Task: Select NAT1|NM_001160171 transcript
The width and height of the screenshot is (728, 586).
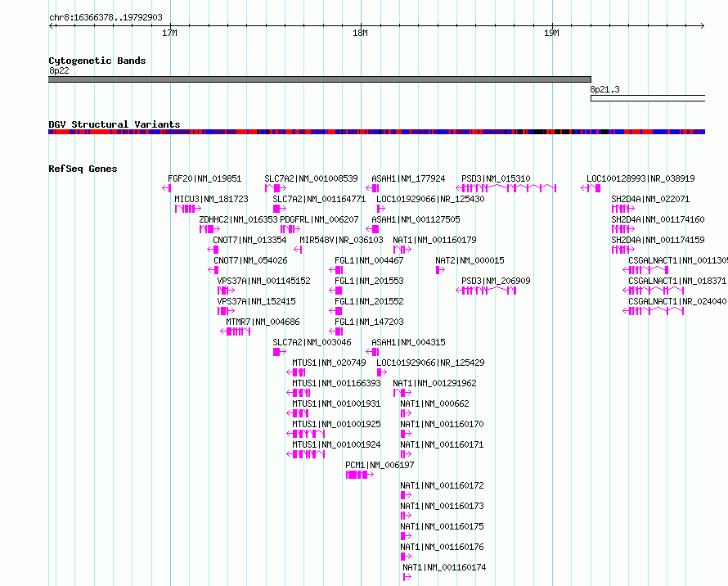Action: coord(442,444)
